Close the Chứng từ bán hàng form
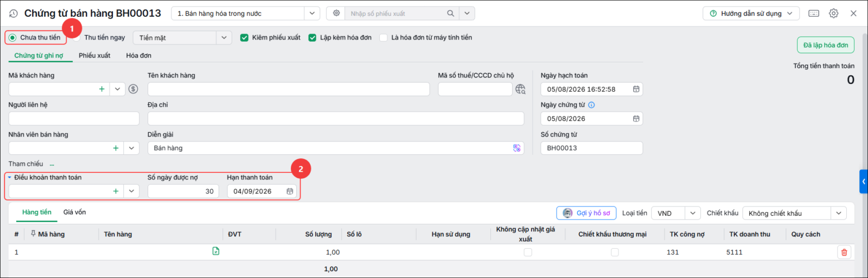The image size is (868, 278). [853, 14]
